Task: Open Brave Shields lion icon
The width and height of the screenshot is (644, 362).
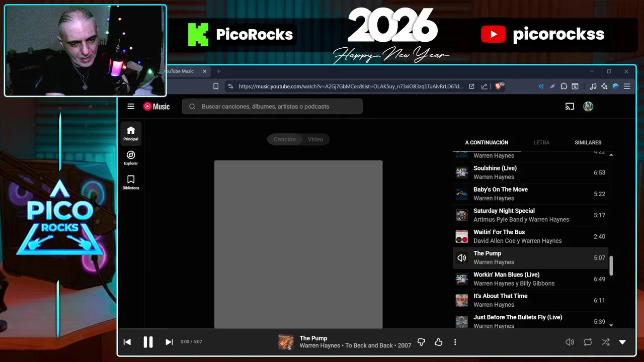Action: (x=500, y=86)
